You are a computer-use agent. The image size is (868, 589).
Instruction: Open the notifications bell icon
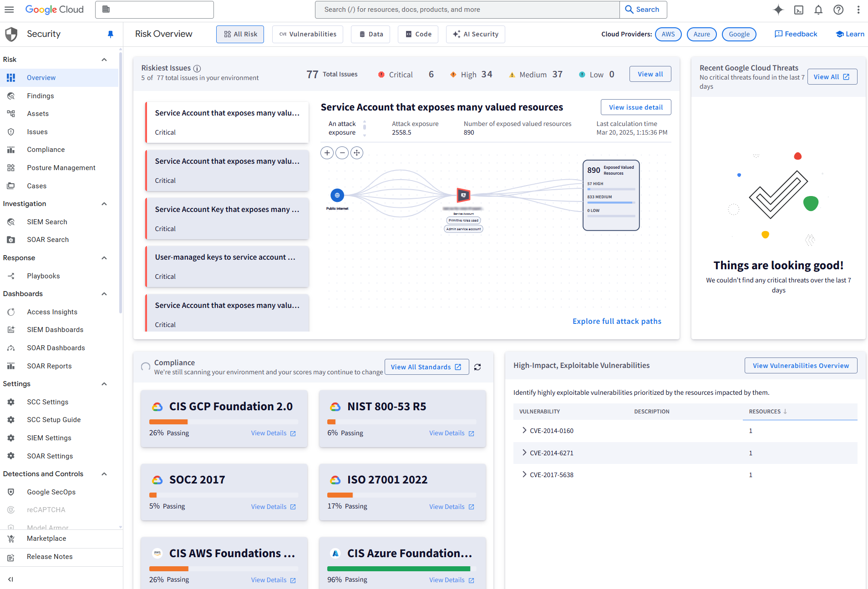818,10
